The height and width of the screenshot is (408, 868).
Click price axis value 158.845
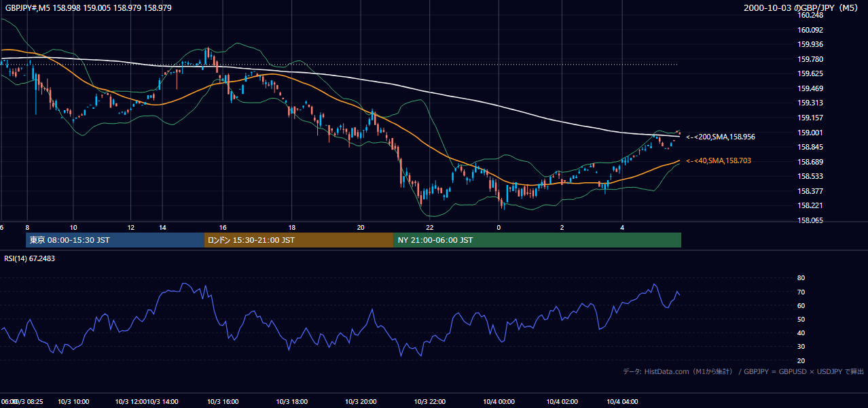click(811, 147)
